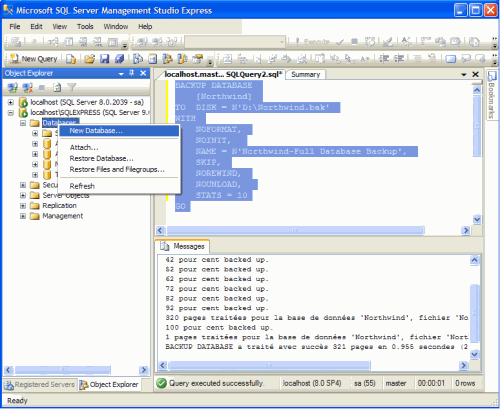
Task: Click Display Estimated Execution Plan icon
Action: click(370, 42)
